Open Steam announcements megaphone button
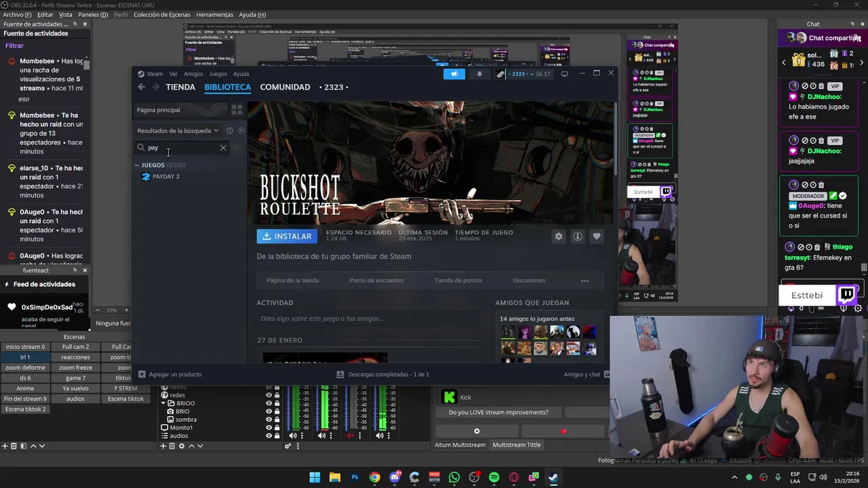Viewport: 868px width, 488px height. (x=454, y=74)
